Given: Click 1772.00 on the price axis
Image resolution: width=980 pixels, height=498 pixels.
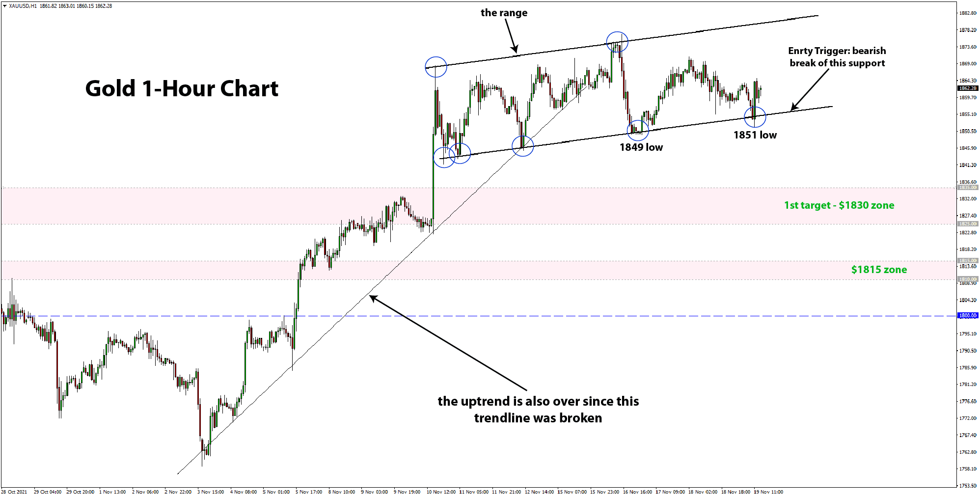Looking at the screenshot, I should click(968, 418).
